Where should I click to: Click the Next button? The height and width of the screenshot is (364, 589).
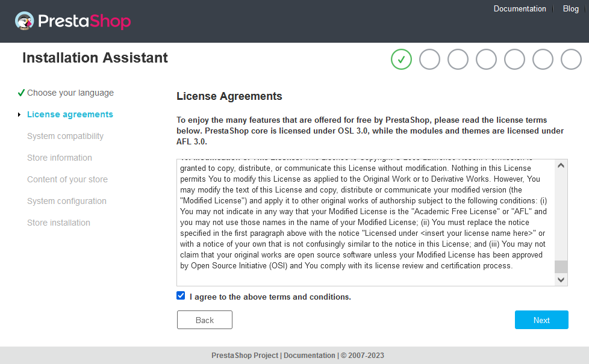[x=541, y=319]
